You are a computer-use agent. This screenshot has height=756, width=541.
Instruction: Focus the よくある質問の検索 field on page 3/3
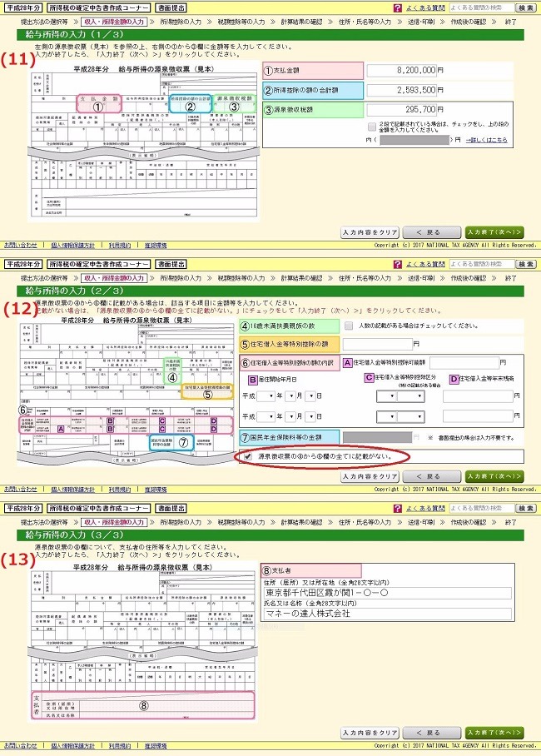click(x=481, y=509)
